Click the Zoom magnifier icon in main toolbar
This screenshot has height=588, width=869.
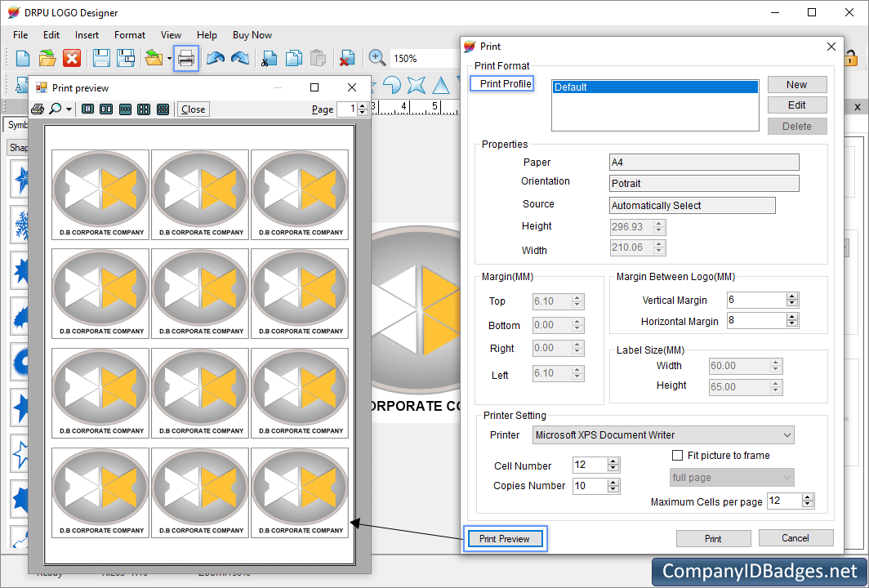377,58
